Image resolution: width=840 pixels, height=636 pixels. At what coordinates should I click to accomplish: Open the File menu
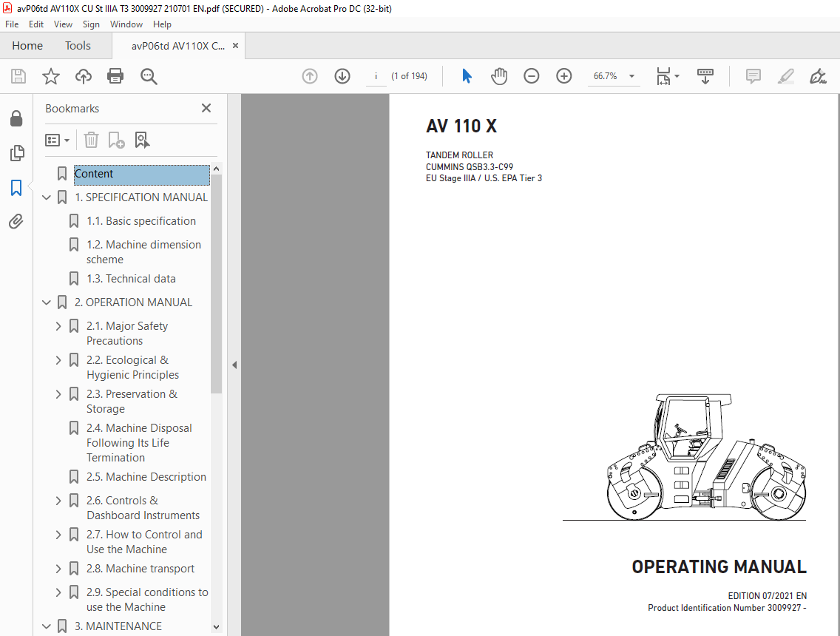pyautogui.click(x=12, y=24)
